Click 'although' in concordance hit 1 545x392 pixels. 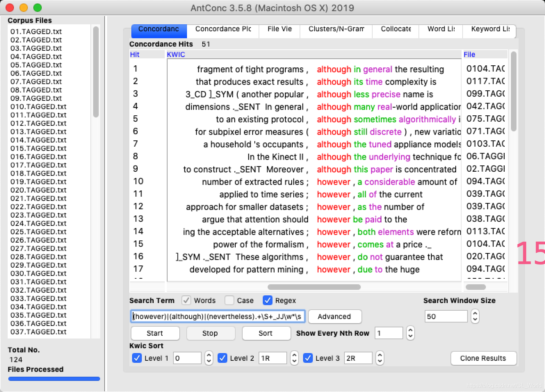(334, 70)
